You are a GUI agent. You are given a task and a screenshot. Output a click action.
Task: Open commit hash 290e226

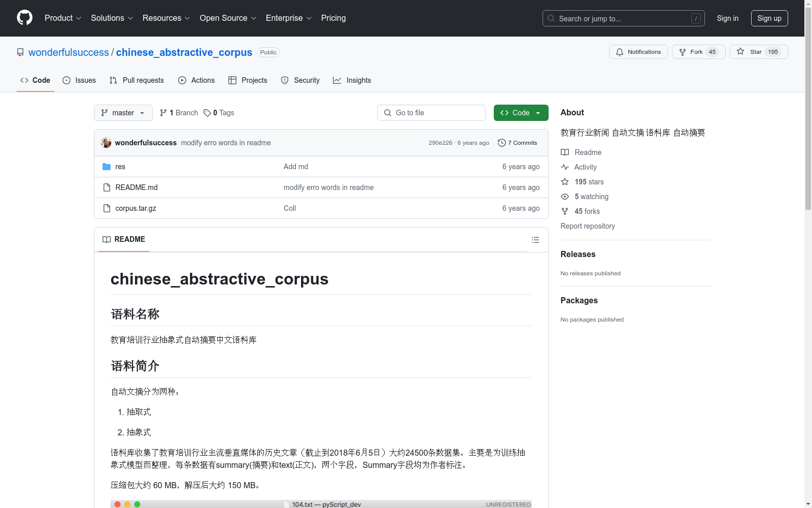pos(440,143)
